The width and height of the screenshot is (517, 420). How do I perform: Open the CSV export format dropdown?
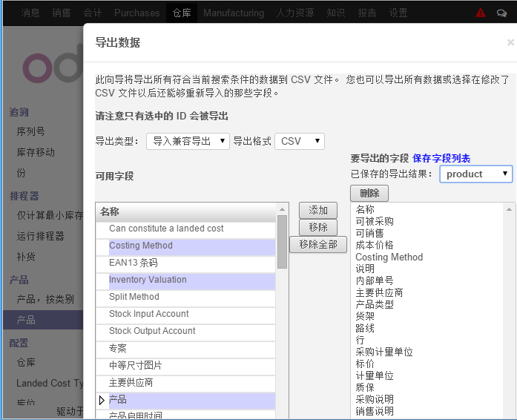(300, 141)
